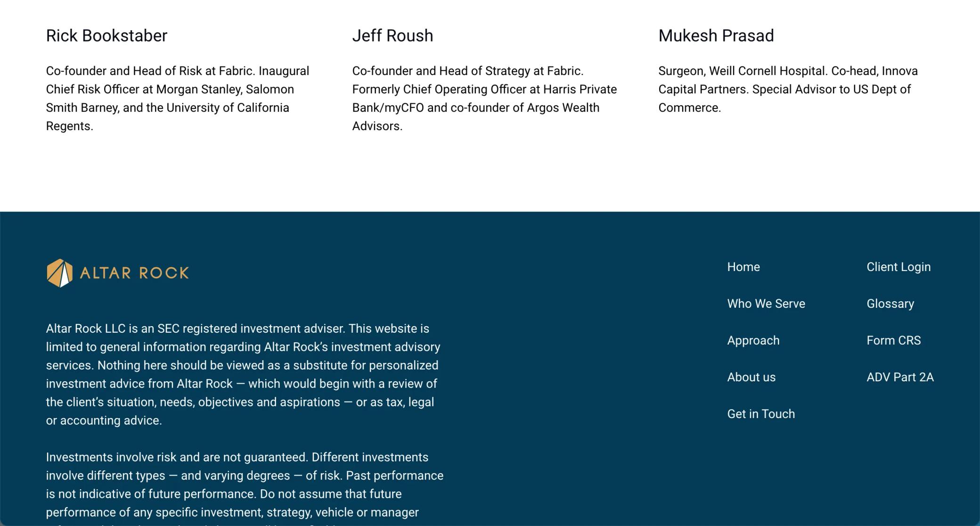
Task: Navigate to About us
Action: click(751, 377)
